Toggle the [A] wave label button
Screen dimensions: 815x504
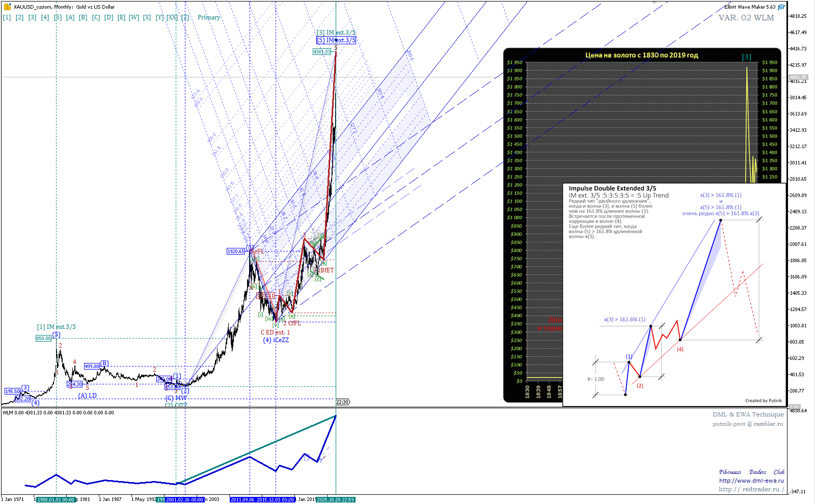70,17
